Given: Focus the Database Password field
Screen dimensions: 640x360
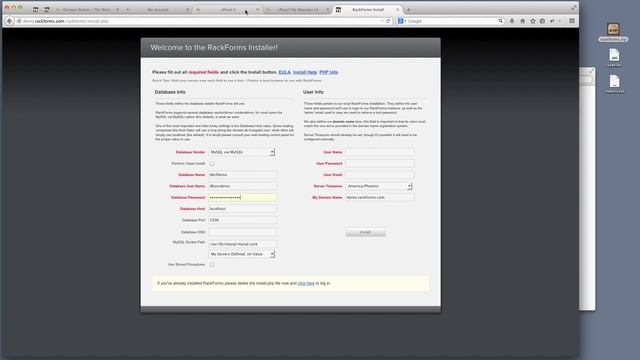Looking at the screenshot, I should pyautogui.click(x=242, y=198).
